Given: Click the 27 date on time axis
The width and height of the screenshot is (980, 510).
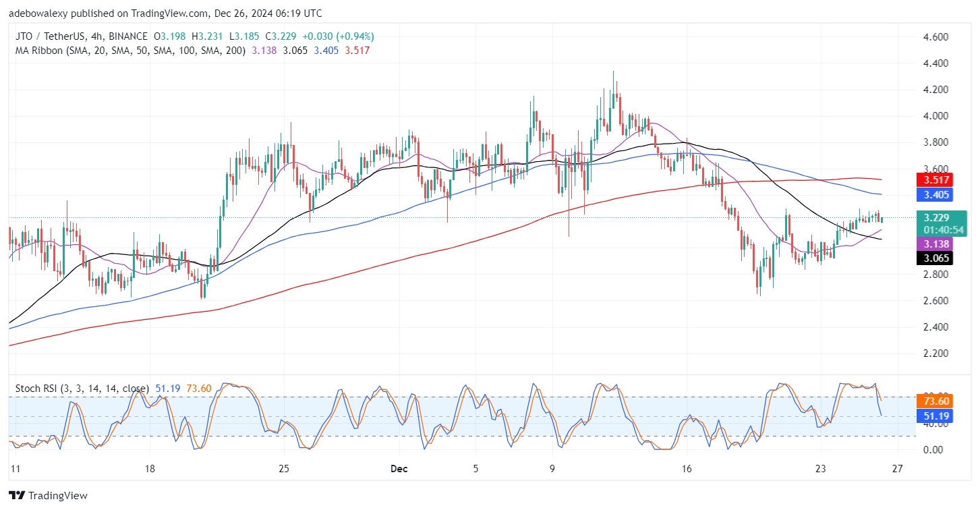Looking at the screenshot, I should click(x=897, y=468).
